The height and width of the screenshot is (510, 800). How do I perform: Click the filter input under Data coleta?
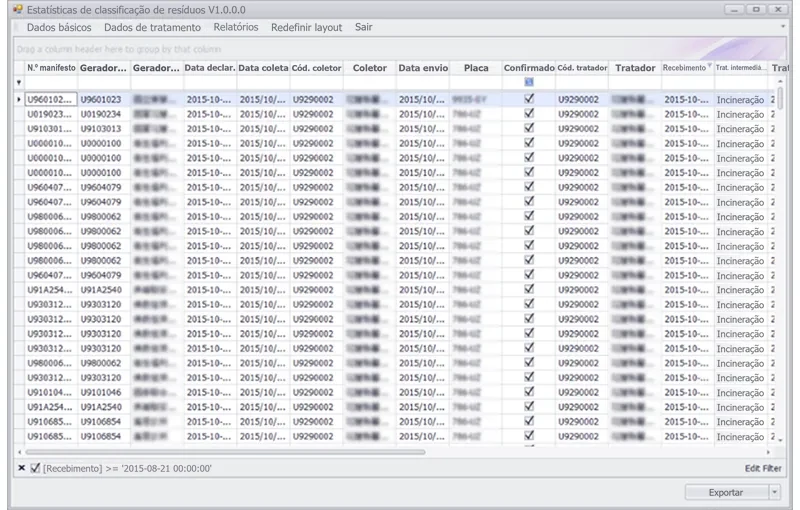pos(263,82)
